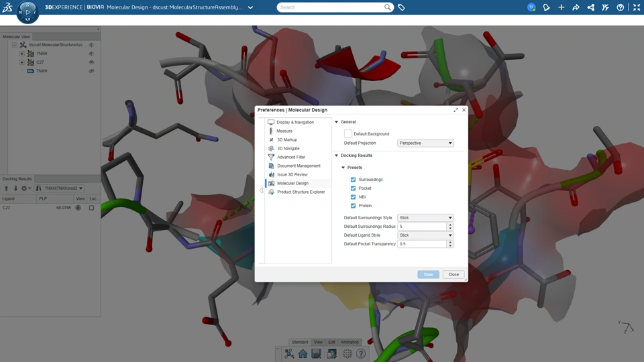
Task: Click the Save disk icon in bottom toolbar
Action: coord(316,353)
